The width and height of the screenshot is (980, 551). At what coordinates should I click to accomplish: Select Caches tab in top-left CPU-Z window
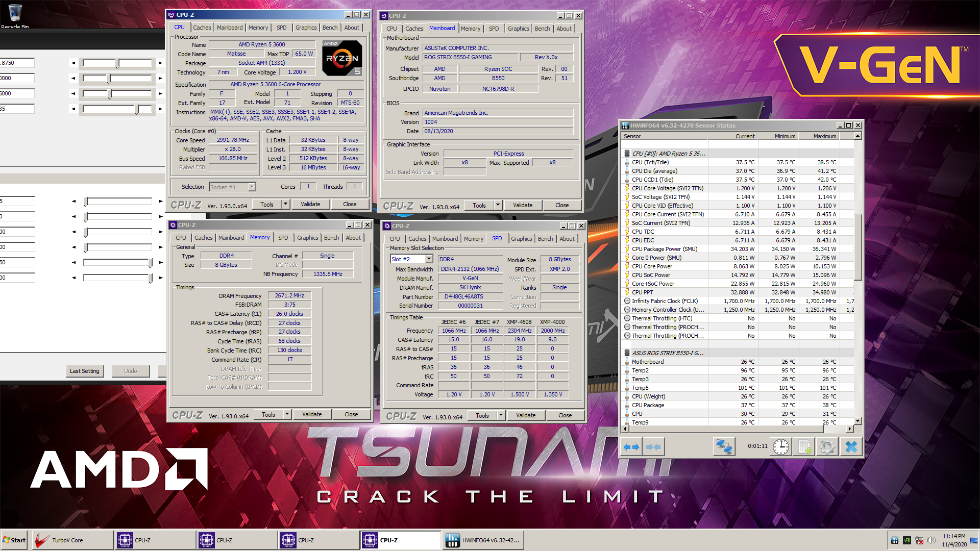point(202,28)
